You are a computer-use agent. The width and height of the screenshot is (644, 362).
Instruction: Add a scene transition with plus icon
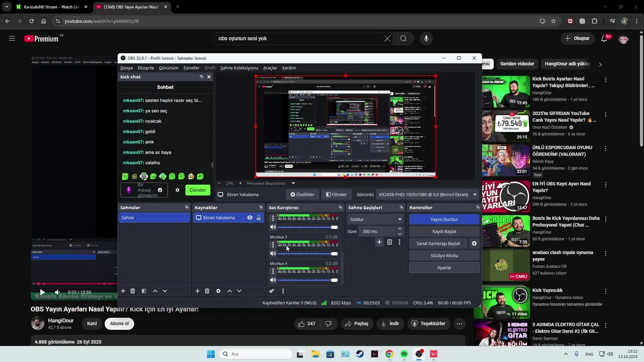point(379,242)
